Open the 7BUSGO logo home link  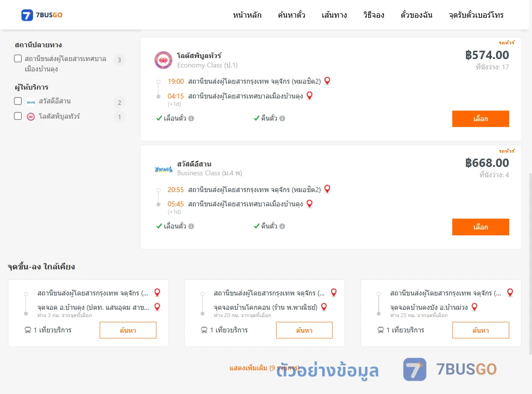click(x=42, y=15)
